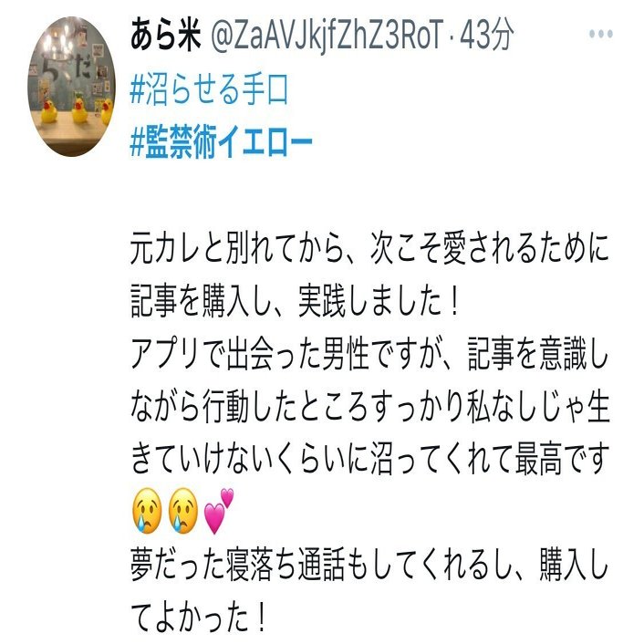Select the line 記事を購入し、実践しました！
644x644 pixels.
(x=295, y=301)
